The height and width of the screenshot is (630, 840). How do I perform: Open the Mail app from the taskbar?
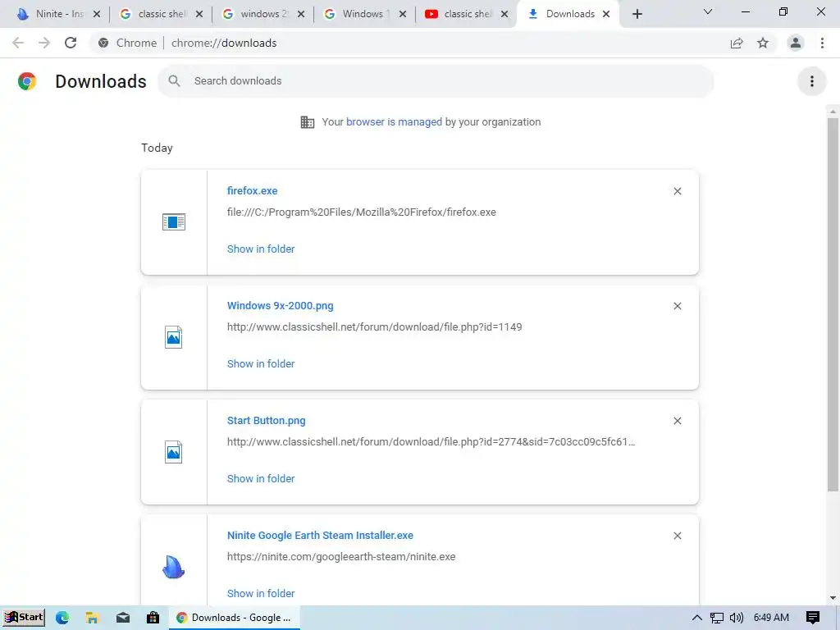123,618
